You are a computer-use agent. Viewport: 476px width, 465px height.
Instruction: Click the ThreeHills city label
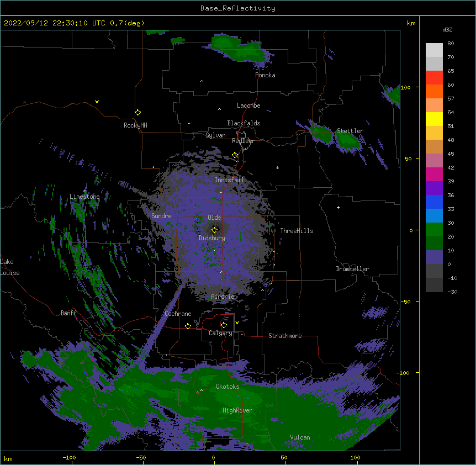click(297, 231)
